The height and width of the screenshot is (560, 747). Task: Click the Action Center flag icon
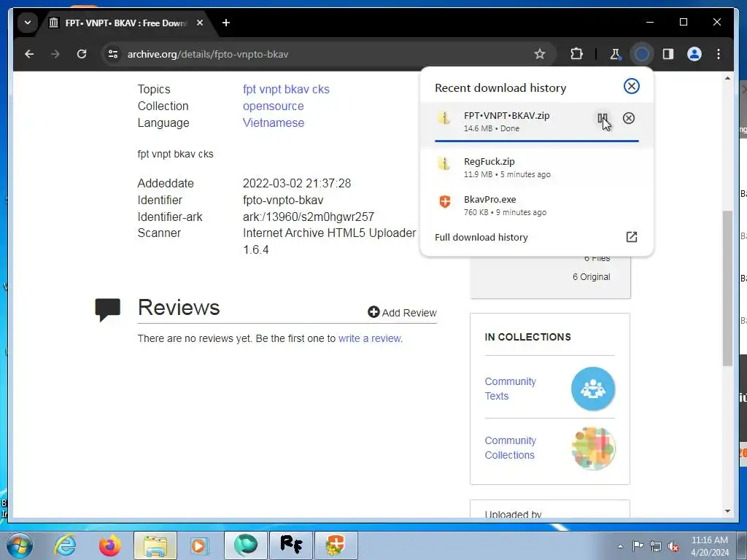tap(638, 545)
